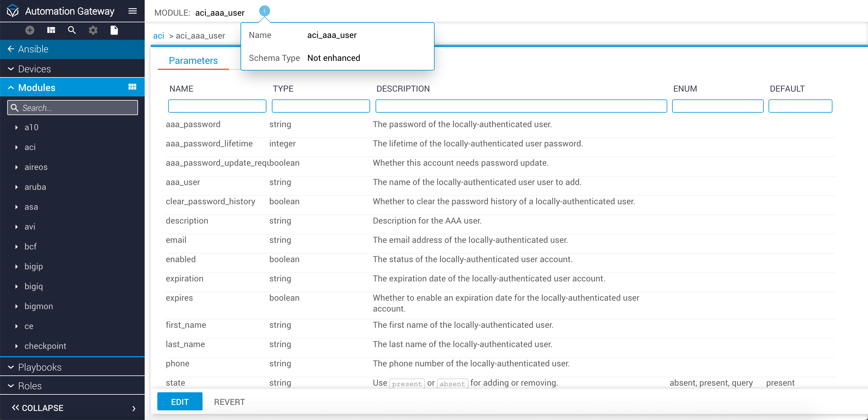Click the double-chevron COLLAPSE icon
Viewport: 868px width, 420px height.
[15, 408]
